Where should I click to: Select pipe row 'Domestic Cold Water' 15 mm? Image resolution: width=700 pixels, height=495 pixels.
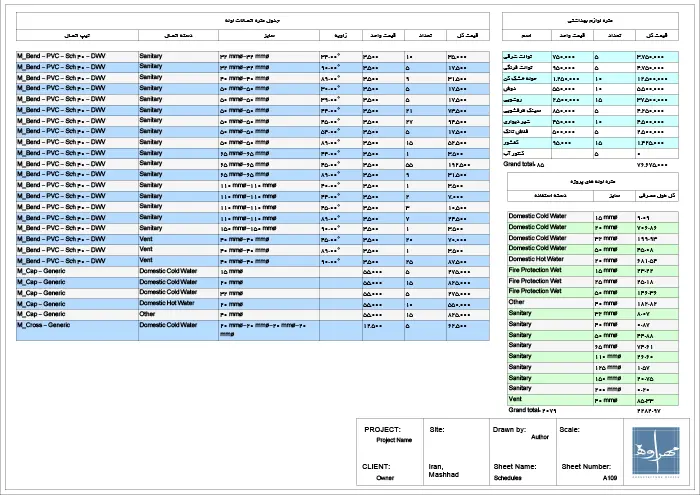click(x=593, y=216)
